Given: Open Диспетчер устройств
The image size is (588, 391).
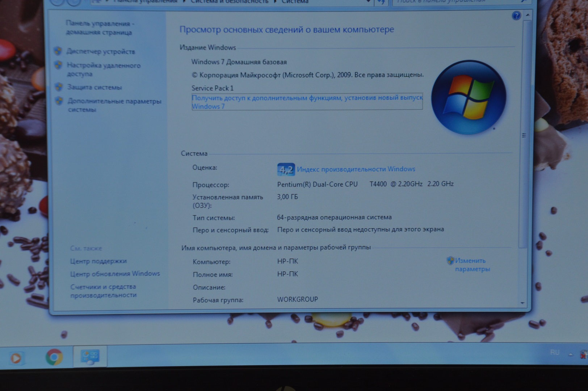Looking at the screenshot, I should coord(101,51).
